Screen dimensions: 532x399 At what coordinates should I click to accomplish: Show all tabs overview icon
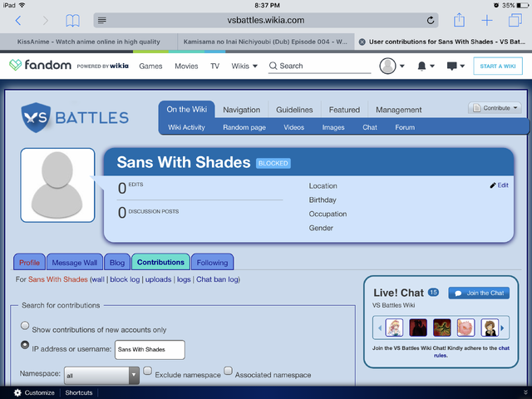coord(515,20)
